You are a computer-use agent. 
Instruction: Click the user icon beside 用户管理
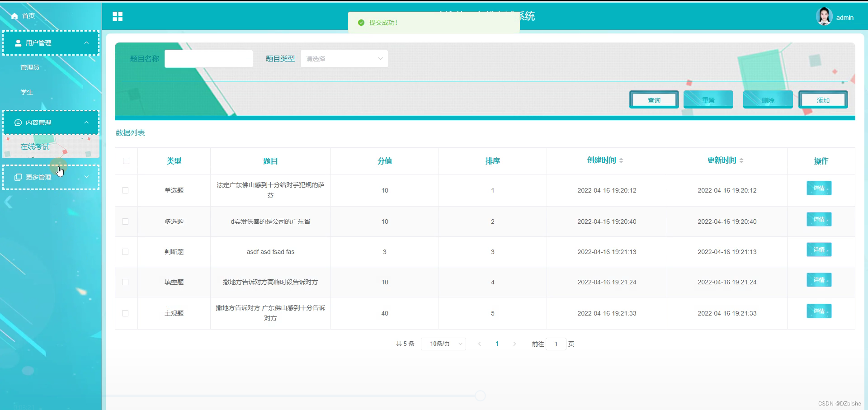click(x=18, y=43)
